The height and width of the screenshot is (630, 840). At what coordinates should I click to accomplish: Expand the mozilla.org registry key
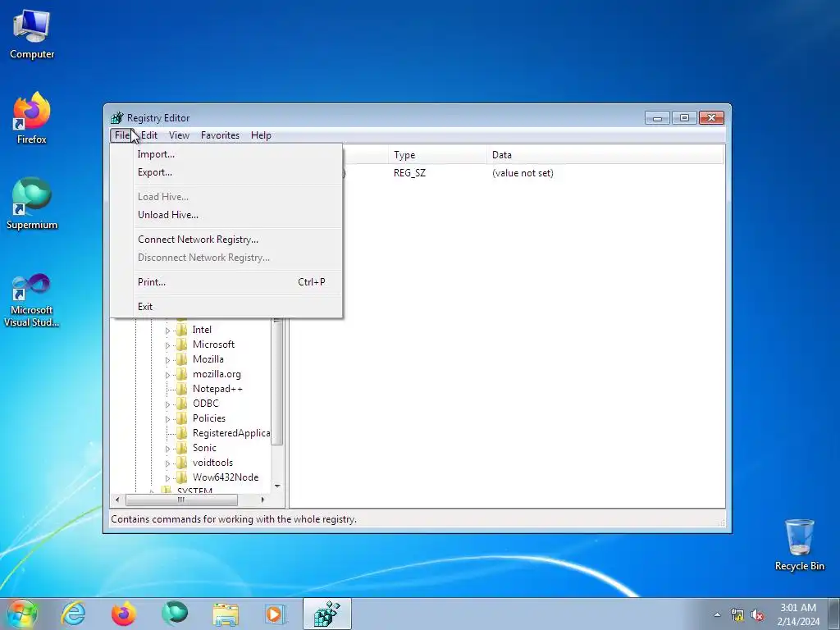pyautogui.click(x=167, y=375)
